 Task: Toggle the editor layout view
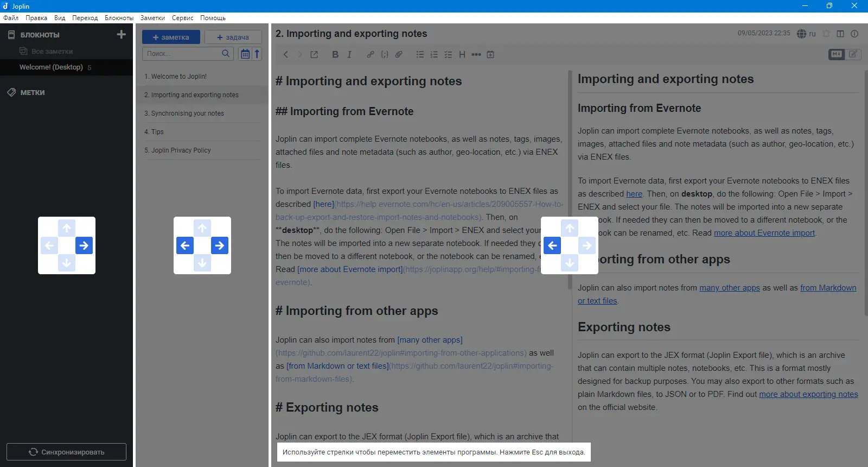tap(840, 34)
